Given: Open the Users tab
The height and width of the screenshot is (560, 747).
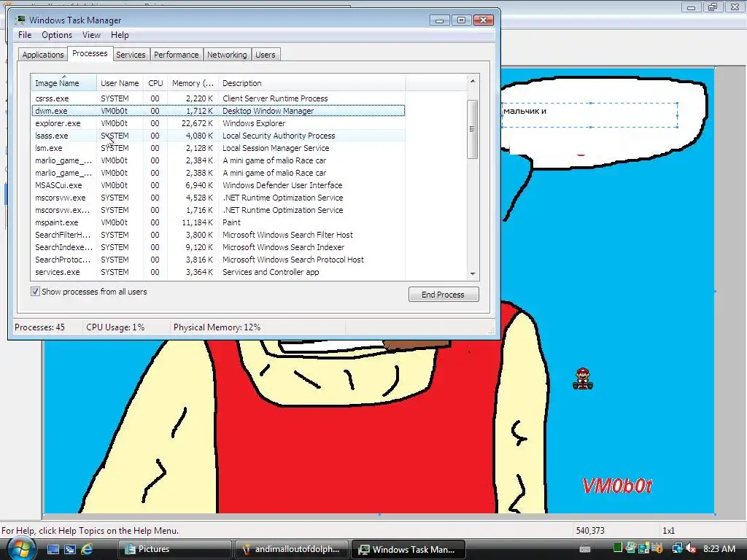Looking at the screenshot, I should coord(266,55).
